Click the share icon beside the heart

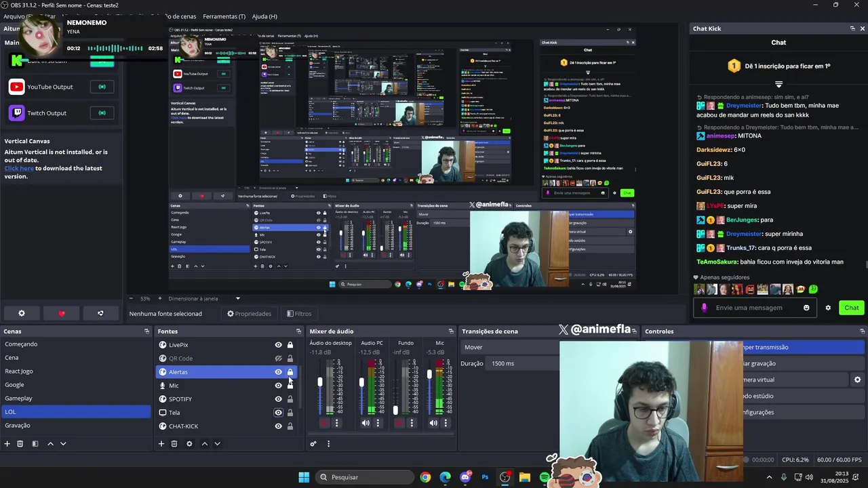click(x=100, y=313)
